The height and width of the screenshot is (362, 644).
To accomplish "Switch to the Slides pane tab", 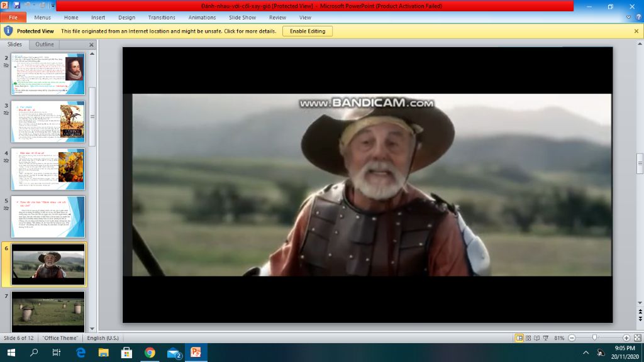I will point(14,45).
